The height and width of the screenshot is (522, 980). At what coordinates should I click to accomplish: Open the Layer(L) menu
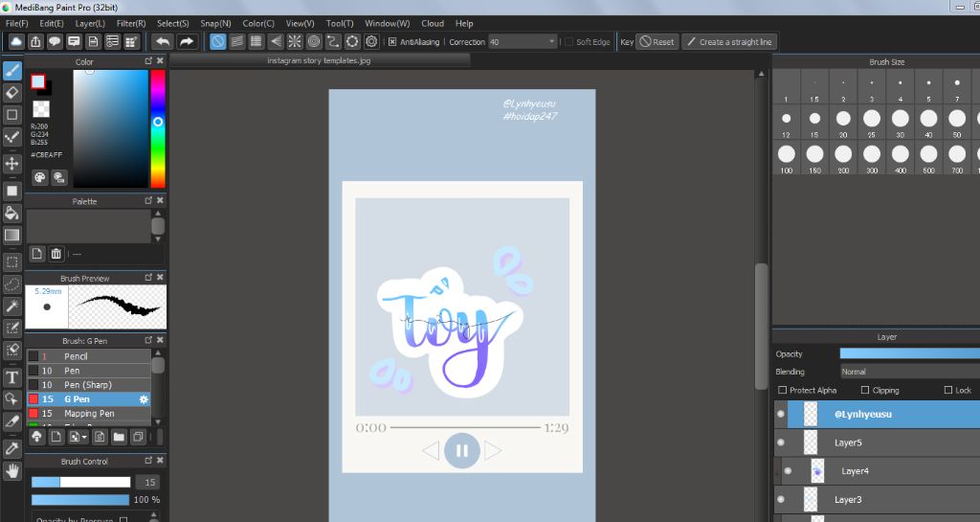[x=90, y=23]
